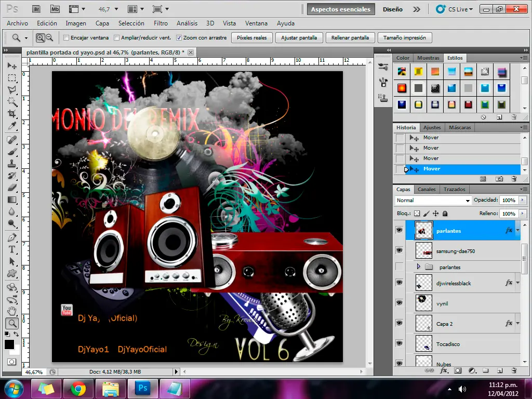This screenshot has width=532, height=399.
Task: Choose the Polygonal Lasso tool
Action: tap(12, 89)
